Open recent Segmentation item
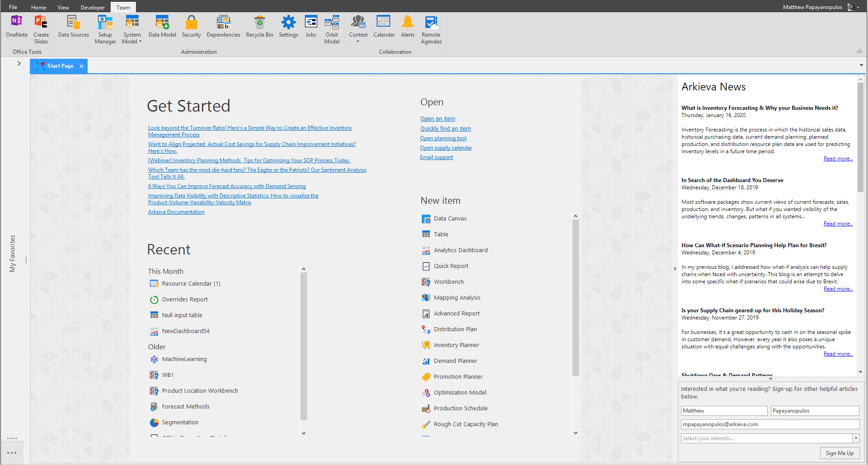868x465 pixels. pos(174,423)
